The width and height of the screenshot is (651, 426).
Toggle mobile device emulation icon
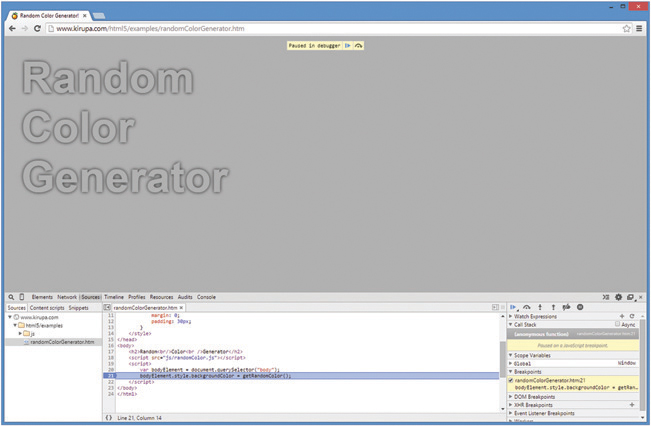pos(22,297)
